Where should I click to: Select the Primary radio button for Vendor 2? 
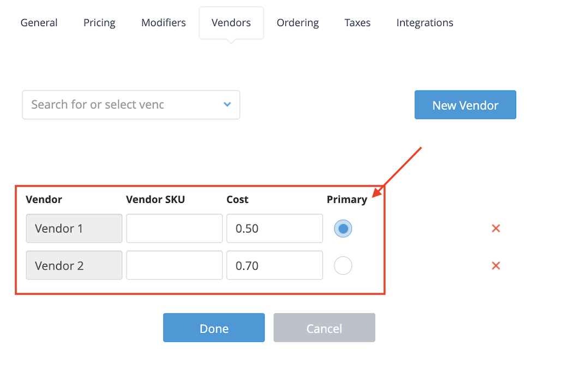point(343,266)
